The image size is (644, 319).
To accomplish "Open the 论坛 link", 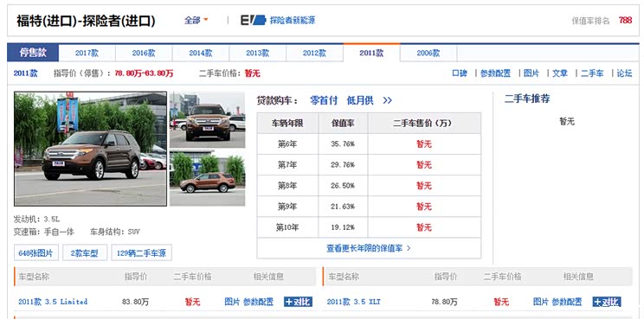I will tap(624, 73).
